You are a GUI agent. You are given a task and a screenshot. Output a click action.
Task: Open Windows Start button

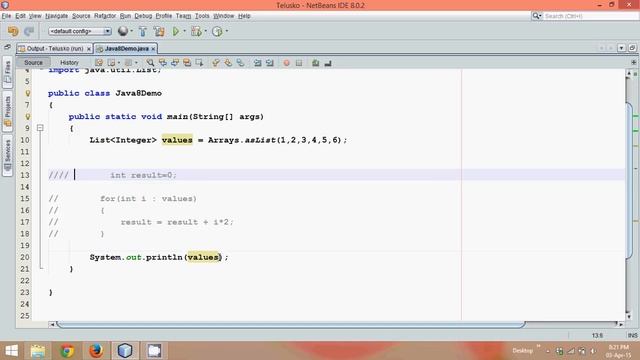pos(12,351)
